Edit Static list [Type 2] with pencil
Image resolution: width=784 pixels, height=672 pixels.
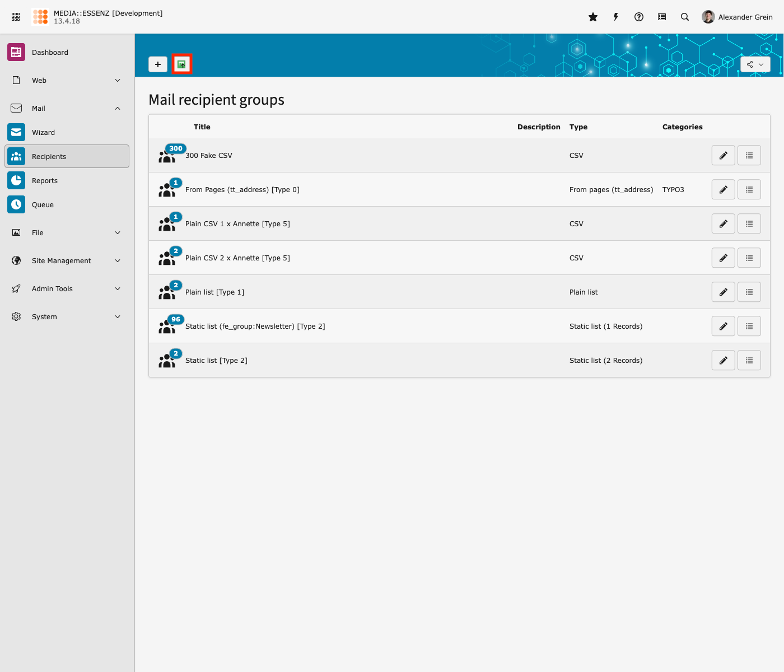point(723,361)
